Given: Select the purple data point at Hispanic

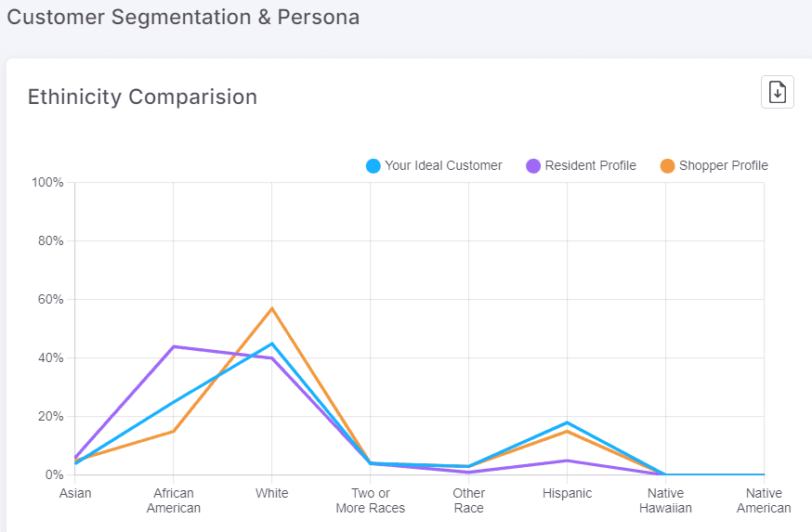Looking at the screenshot, I should click(567, 461).
